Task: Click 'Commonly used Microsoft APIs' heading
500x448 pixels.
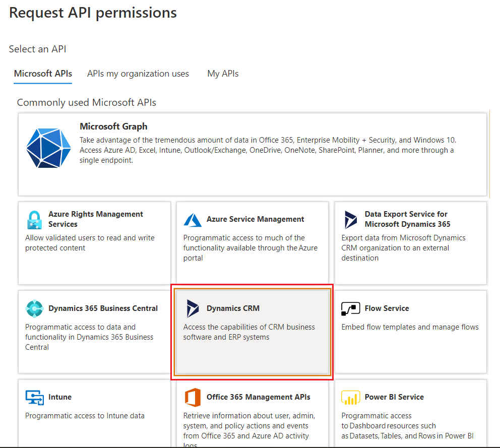Action: tap(86, 102)
